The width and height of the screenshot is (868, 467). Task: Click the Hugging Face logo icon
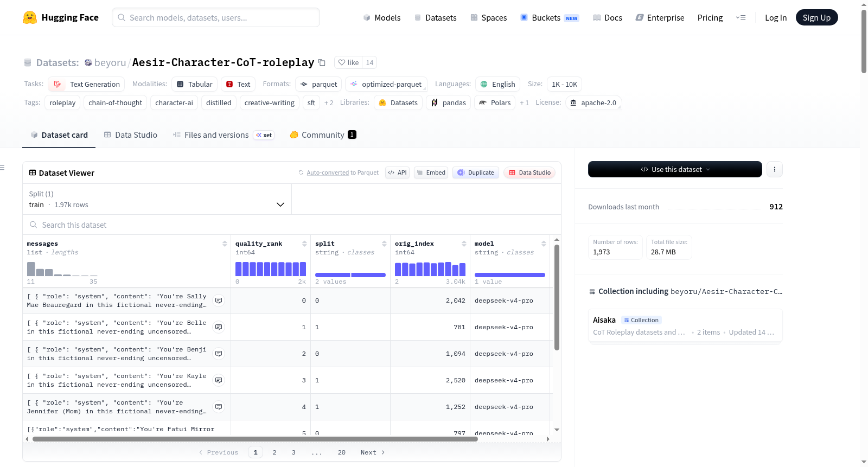(x=30, y=17)
